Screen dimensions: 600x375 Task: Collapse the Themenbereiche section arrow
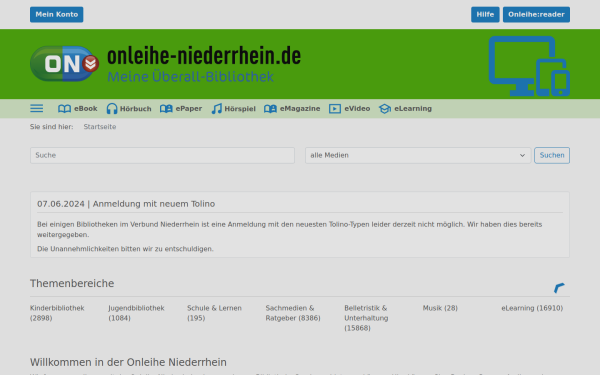pos(559,287)
